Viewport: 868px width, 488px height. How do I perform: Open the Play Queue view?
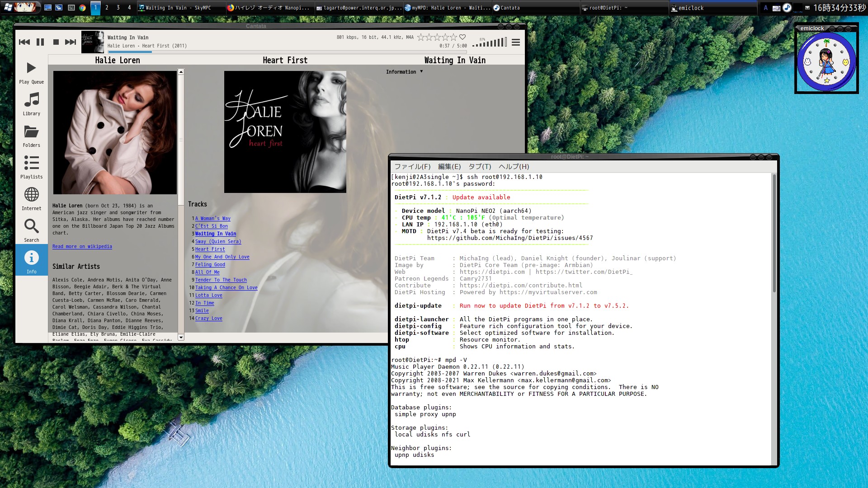point(31,72)
